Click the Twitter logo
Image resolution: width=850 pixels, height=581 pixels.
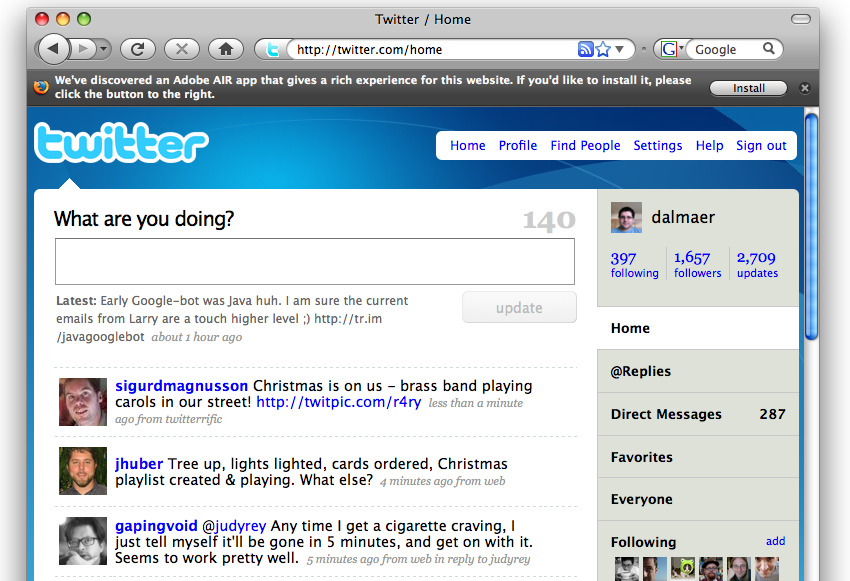point(121,144)
